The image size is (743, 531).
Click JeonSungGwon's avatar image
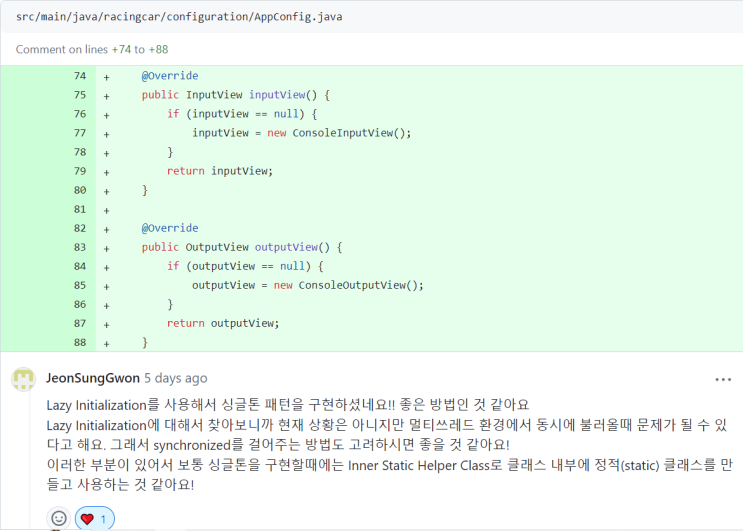[x=23, y=379]
